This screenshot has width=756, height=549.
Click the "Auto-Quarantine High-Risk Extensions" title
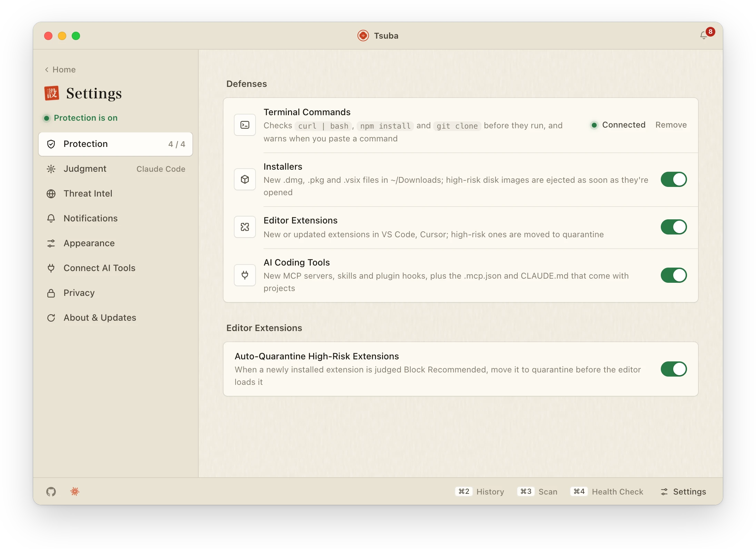click(317, 356)
